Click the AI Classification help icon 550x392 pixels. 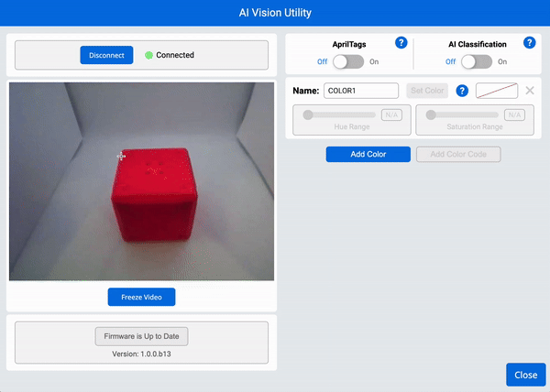click(x=529, y=43)
